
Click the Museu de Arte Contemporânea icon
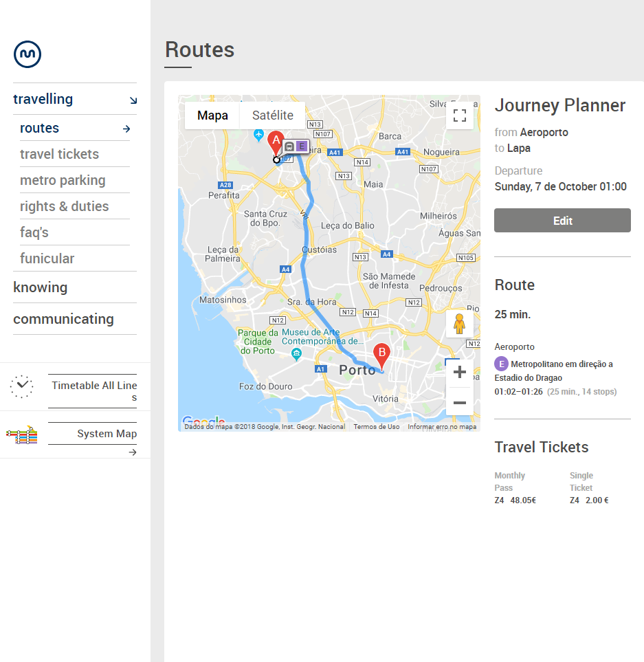click(x=297, y=355)
